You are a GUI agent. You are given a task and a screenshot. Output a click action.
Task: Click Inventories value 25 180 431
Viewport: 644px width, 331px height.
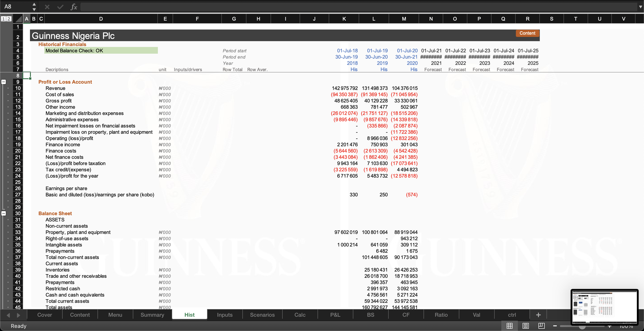[x=376, y=269]
